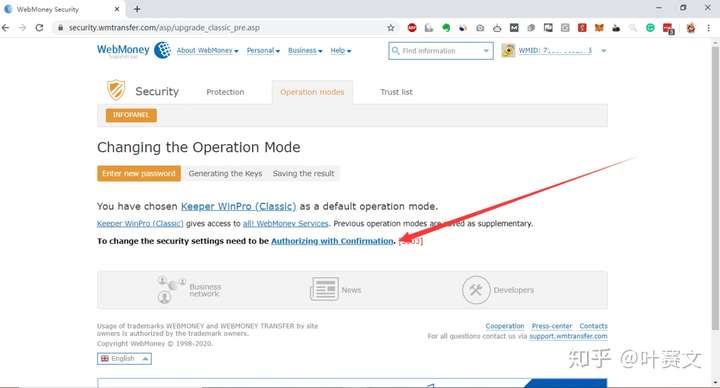Click the small Keeper WinPro (Classic) link

click(140, 224)
